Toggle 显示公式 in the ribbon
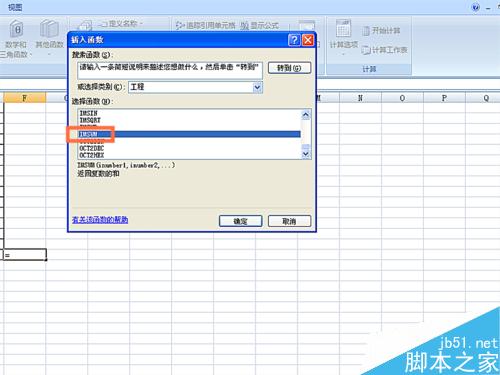The image size is (500, 375). click(260, 25)
